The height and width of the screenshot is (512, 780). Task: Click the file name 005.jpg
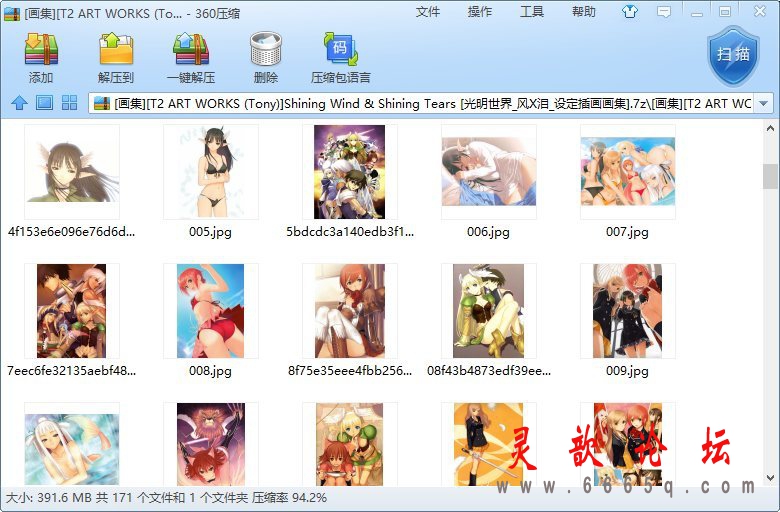(210, 232)
